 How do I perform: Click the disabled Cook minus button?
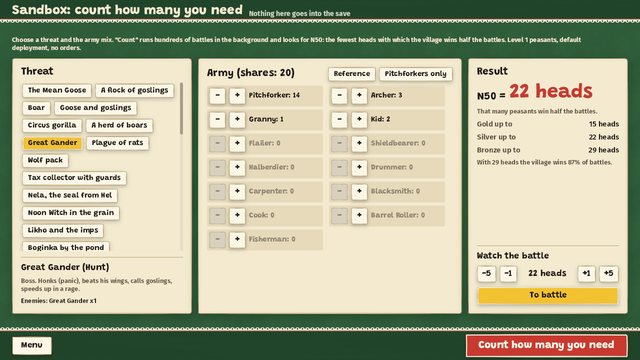pyautogui.click(x=218, y=216)
